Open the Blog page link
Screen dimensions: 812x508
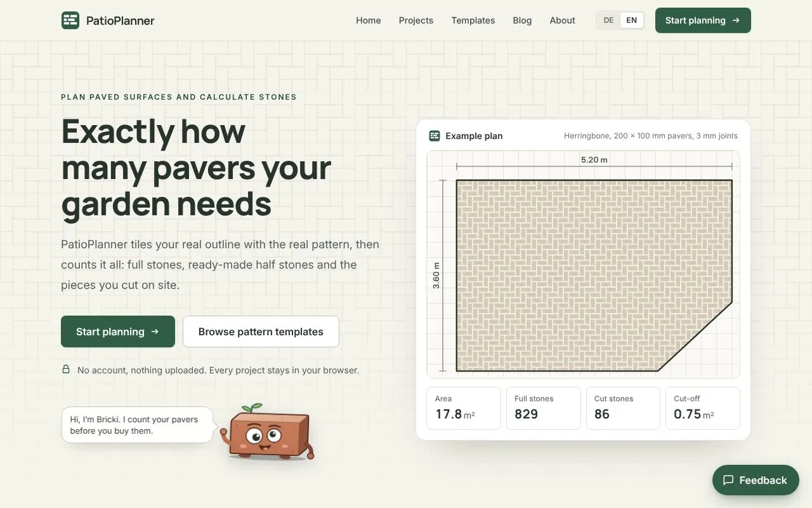pyautogui.click(x=522, y=20)
